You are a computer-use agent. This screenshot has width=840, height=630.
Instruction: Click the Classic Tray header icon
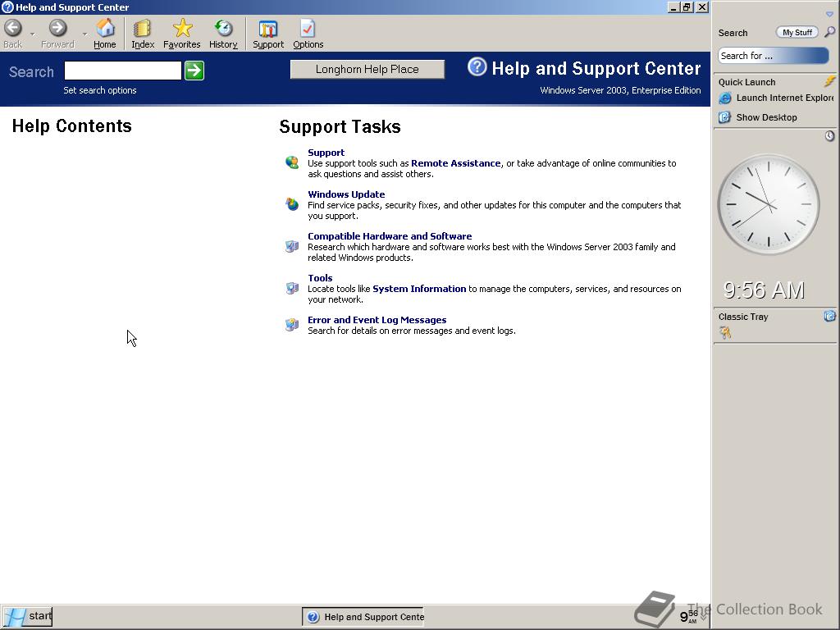click(x=829, y=316)
